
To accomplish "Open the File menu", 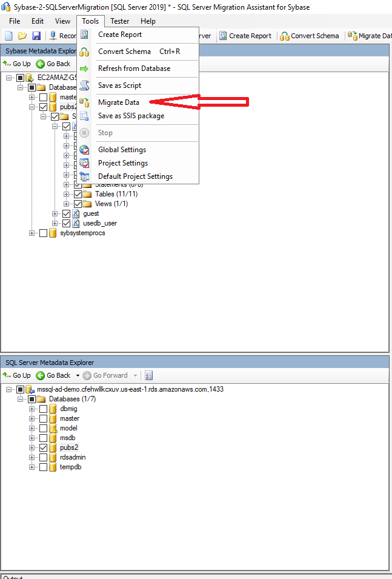I will pos(15,21).
